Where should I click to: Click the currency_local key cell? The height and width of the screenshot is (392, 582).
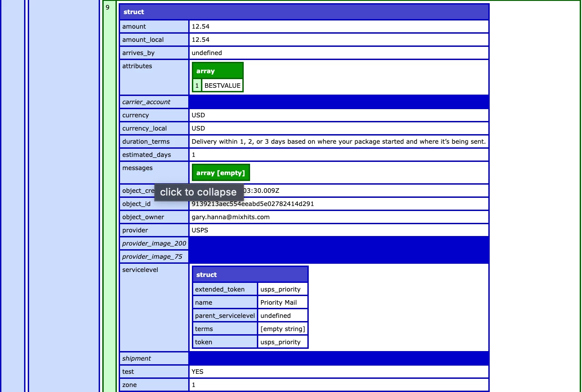tap(154, 128)
